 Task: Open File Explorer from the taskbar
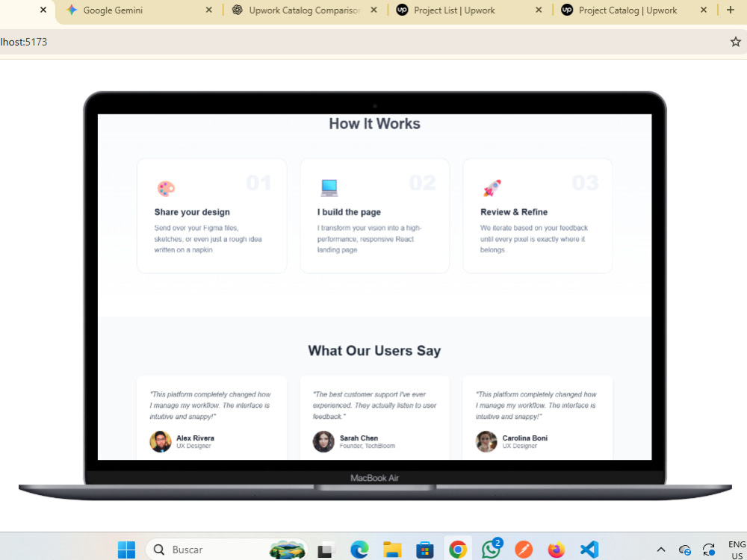(x=392, y=550)
